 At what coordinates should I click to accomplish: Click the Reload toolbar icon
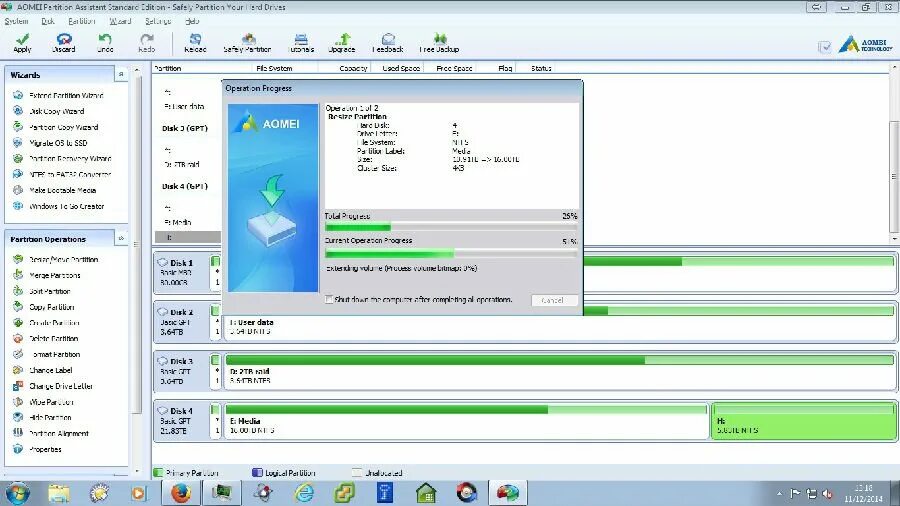point(195,43)
